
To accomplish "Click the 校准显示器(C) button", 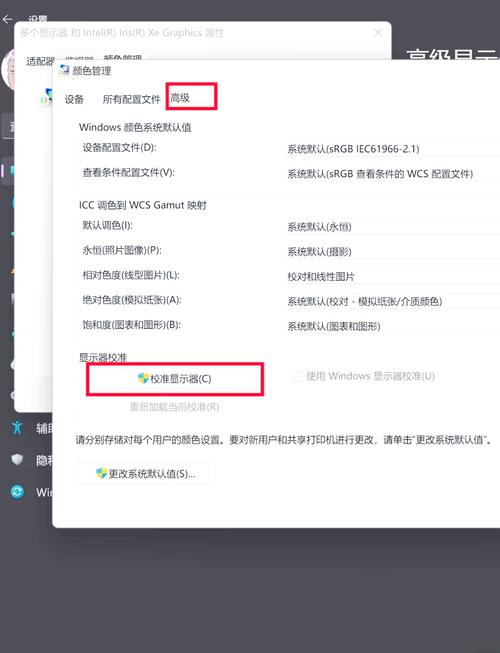I will (175, 379).
